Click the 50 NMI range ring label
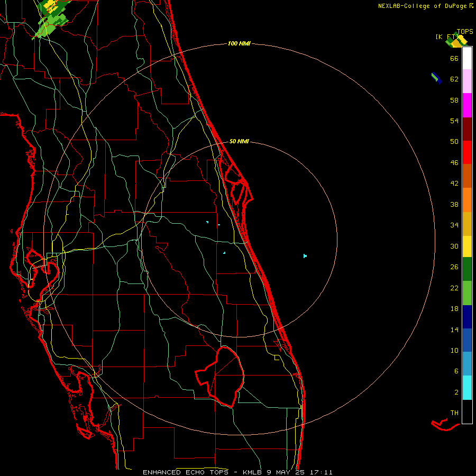 (x=239, y=141)
